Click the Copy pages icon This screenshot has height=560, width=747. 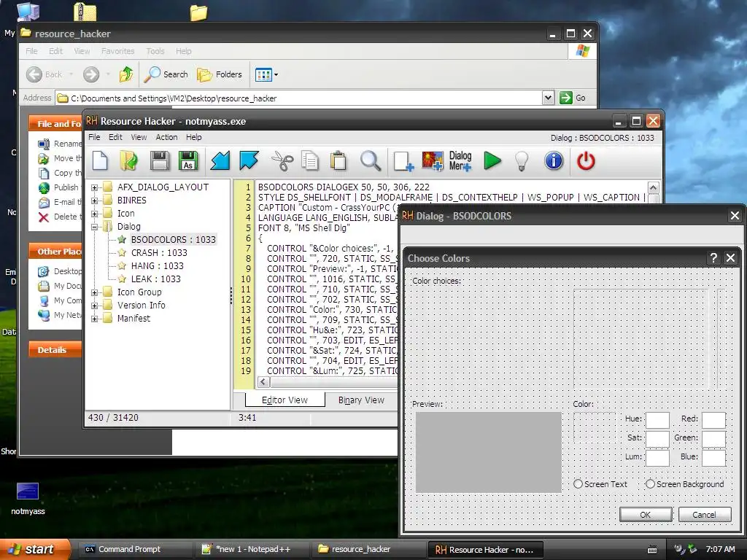tap(310, 161)
